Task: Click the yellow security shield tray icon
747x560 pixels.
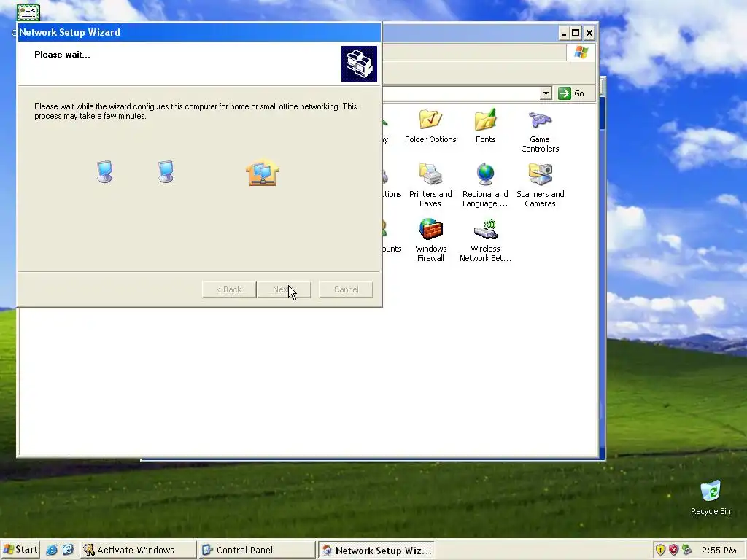Action: (660, 550)
